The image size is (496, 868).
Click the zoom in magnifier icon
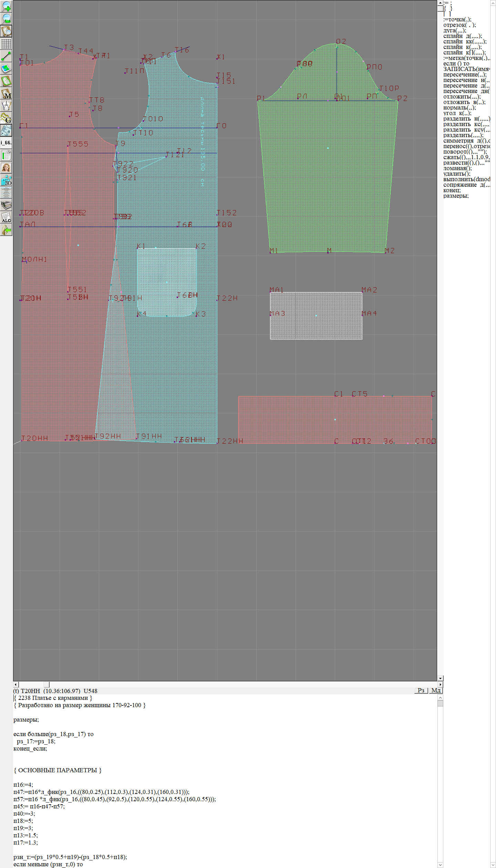pyautogui.click(x=6, y=6)
